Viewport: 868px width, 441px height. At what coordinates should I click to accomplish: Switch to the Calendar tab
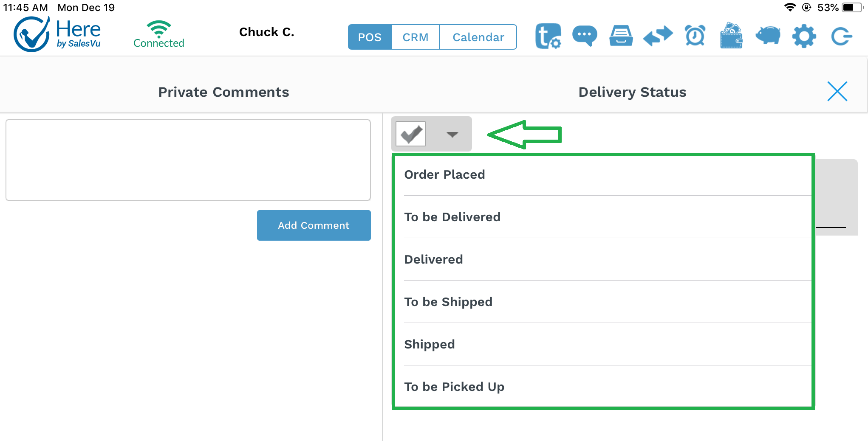(x=478, y=37)
